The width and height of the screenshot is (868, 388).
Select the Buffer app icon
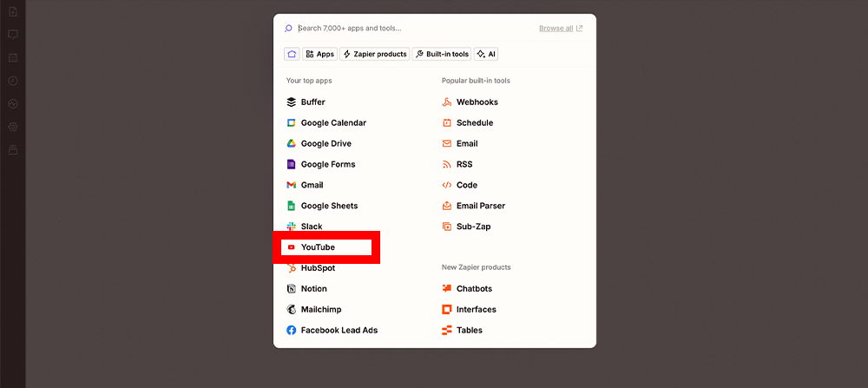(292, 102)
